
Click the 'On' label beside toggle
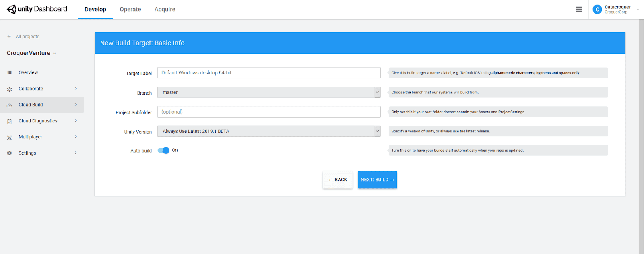pos(175,150)
